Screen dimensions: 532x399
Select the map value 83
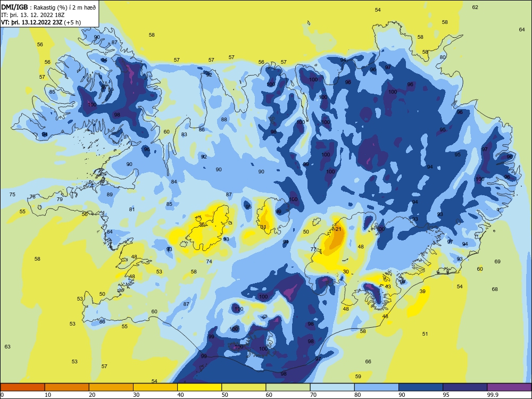point(184,135)
